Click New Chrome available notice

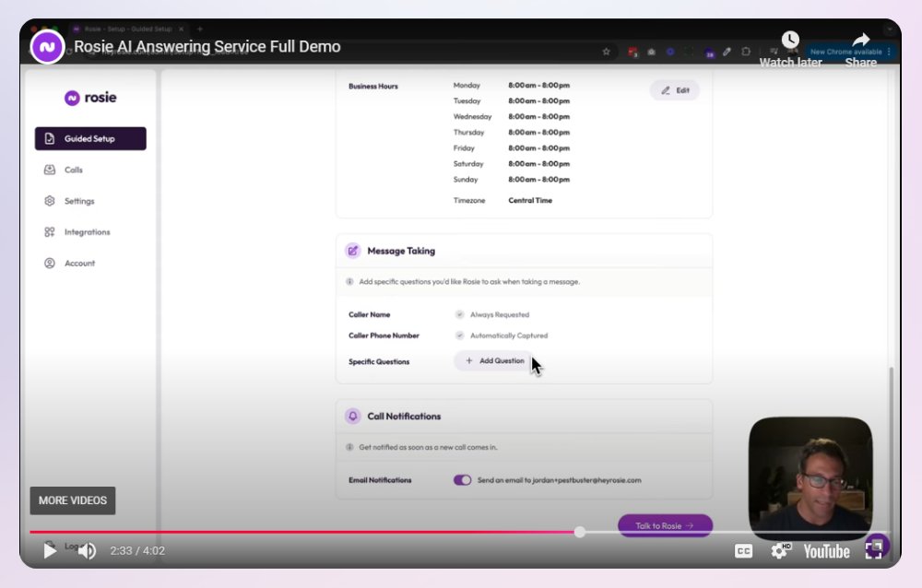[845, 52]
